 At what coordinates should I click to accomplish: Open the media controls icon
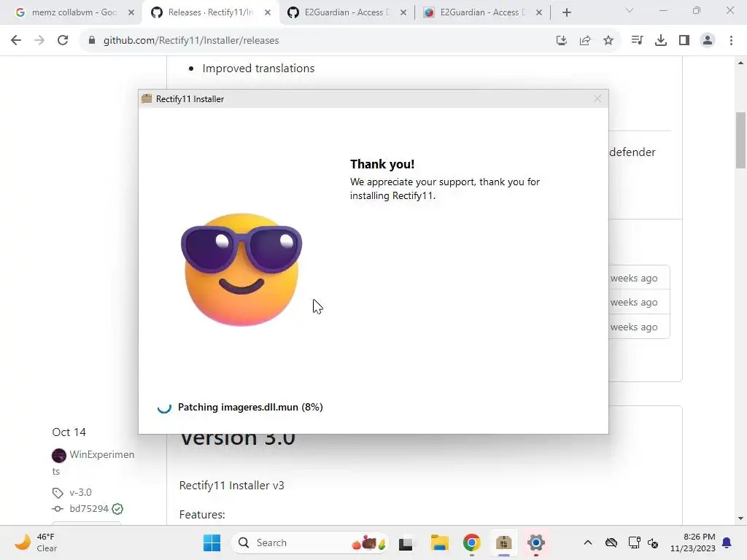(x=637, y=41)
